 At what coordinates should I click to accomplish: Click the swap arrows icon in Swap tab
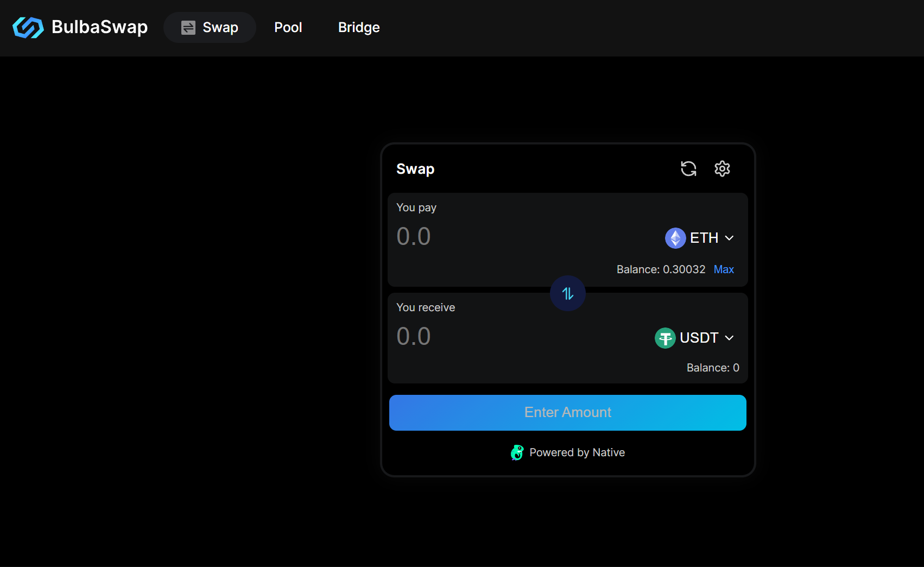click(188, 28)
